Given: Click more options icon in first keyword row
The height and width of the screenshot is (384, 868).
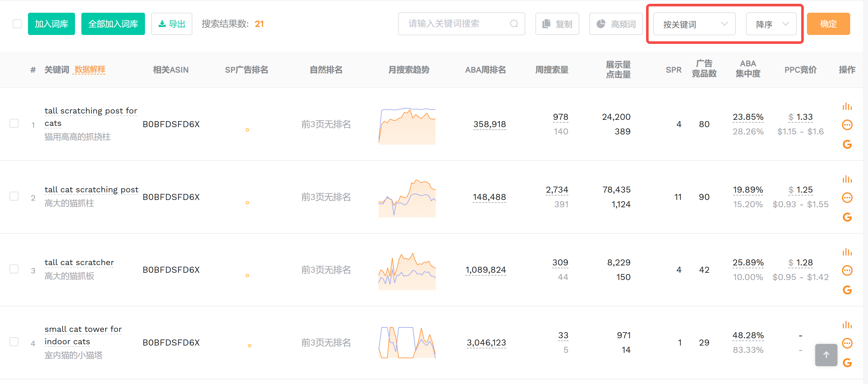Looking at the screenshot, I should tap(847, 125).
